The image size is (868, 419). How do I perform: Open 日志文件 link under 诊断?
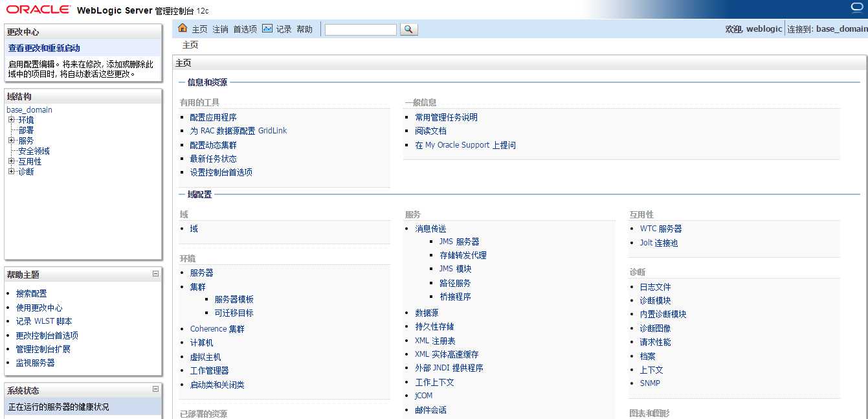coord(656,287)
